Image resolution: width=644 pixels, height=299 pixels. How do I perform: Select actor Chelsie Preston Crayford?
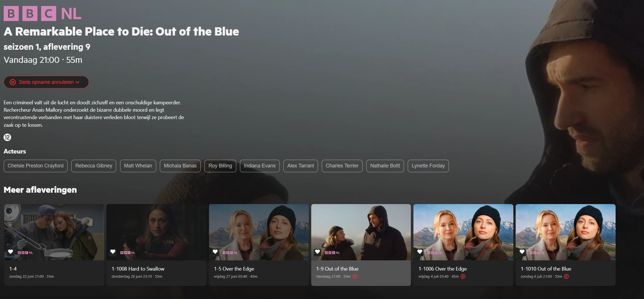tap(35, 166)
